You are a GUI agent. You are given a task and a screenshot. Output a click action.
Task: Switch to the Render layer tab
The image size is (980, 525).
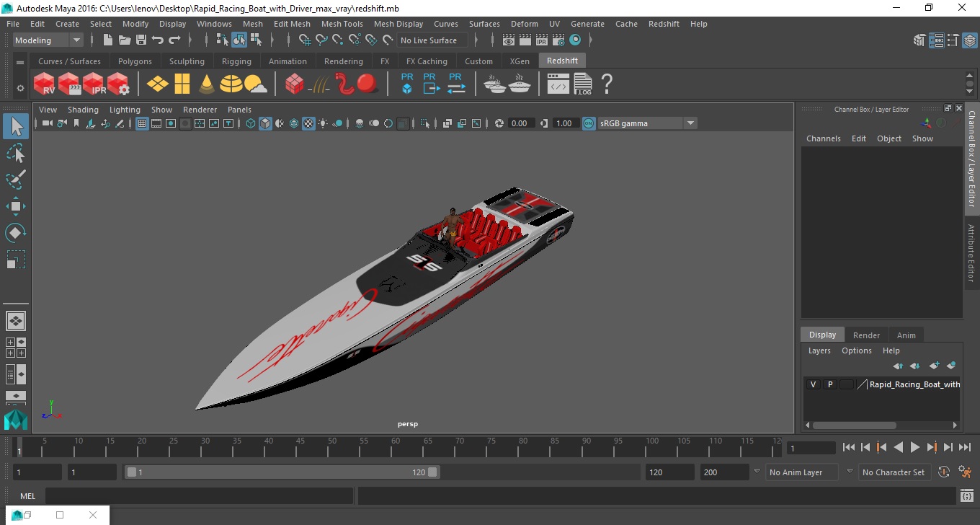[x=866, y=335]
